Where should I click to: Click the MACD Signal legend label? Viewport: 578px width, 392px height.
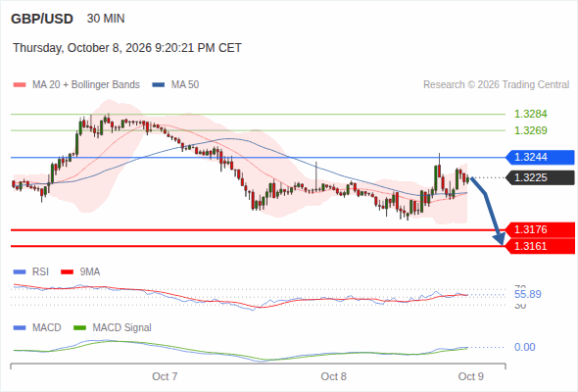(122, 328)
